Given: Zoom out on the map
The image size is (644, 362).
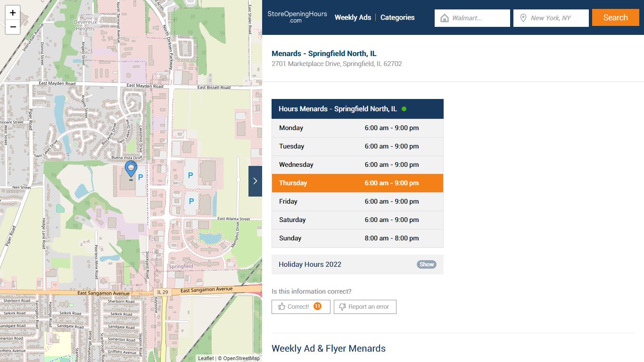Looking at the screenshot, I should pyautogui.click(x=13, y=27).
